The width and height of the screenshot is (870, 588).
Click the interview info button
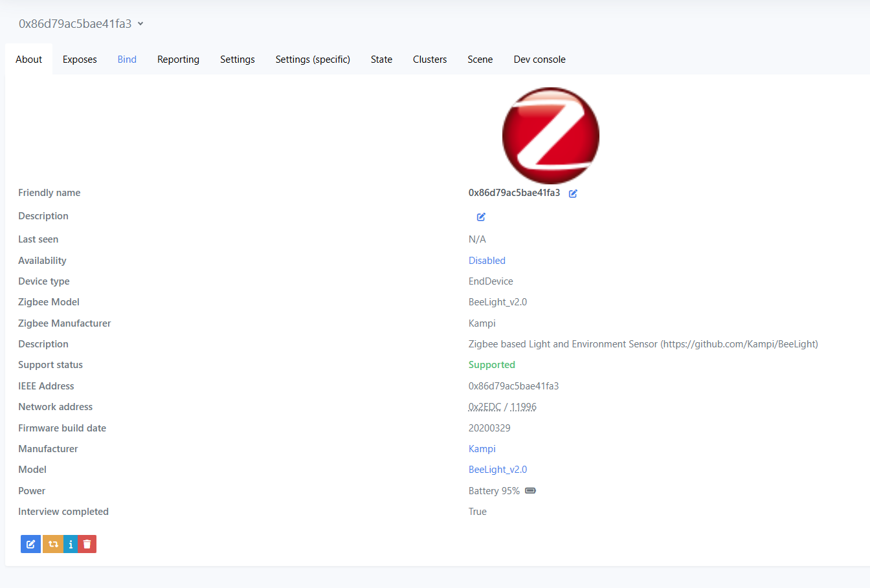pyautogui.click(x=71, y=544)
